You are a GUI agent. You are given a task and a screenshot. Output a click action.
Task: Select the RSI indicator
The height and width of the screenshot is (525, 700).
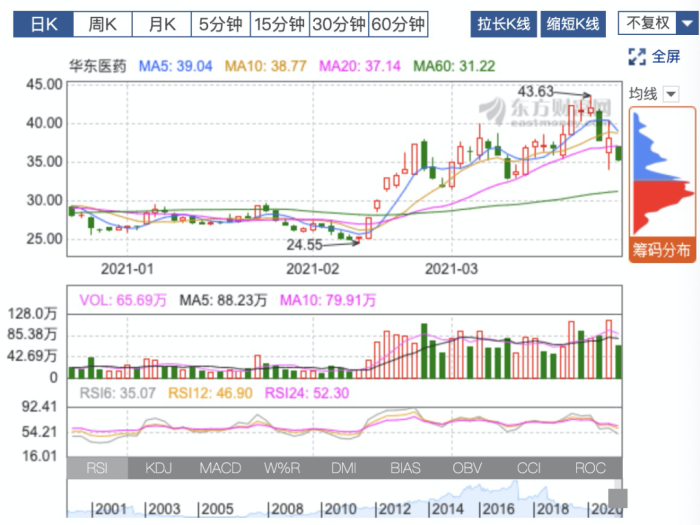point(97,468)
